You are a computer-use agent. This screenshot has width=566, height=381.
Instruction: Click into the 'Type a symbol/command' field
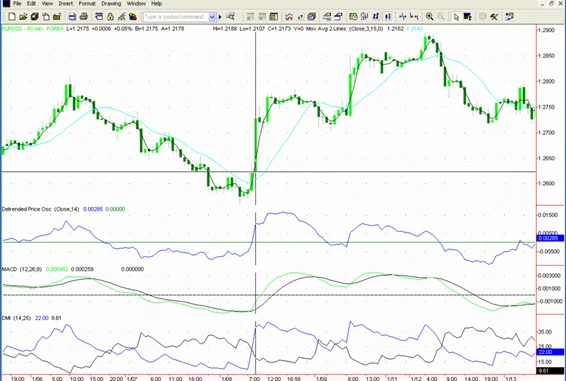(x=176, y=17)
